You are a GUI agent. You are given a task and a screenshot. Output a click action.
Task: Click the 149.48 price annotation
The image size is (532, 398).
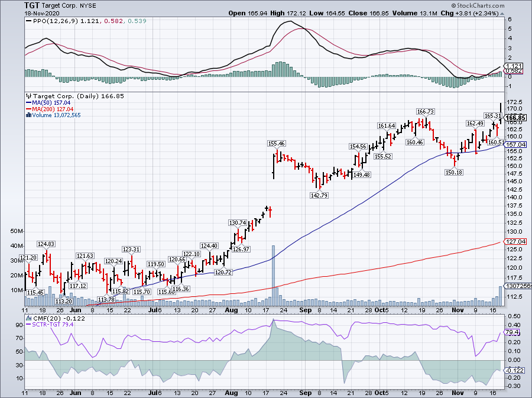tap(362, 174)
